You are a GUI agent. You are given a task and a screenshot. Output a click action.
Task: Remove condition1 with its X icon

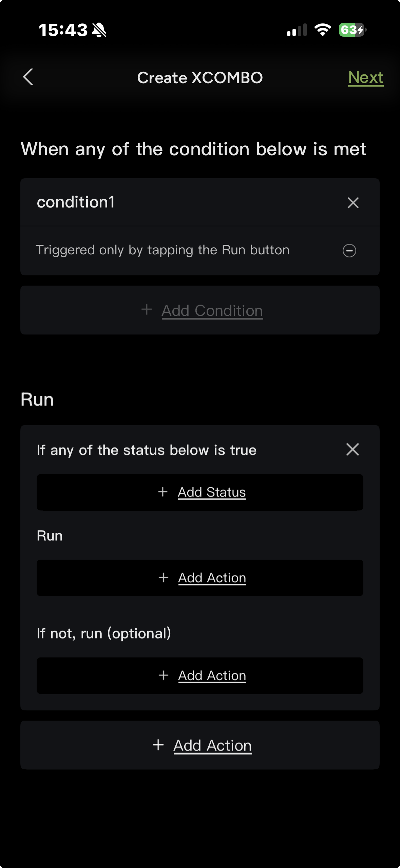point(353,203)
